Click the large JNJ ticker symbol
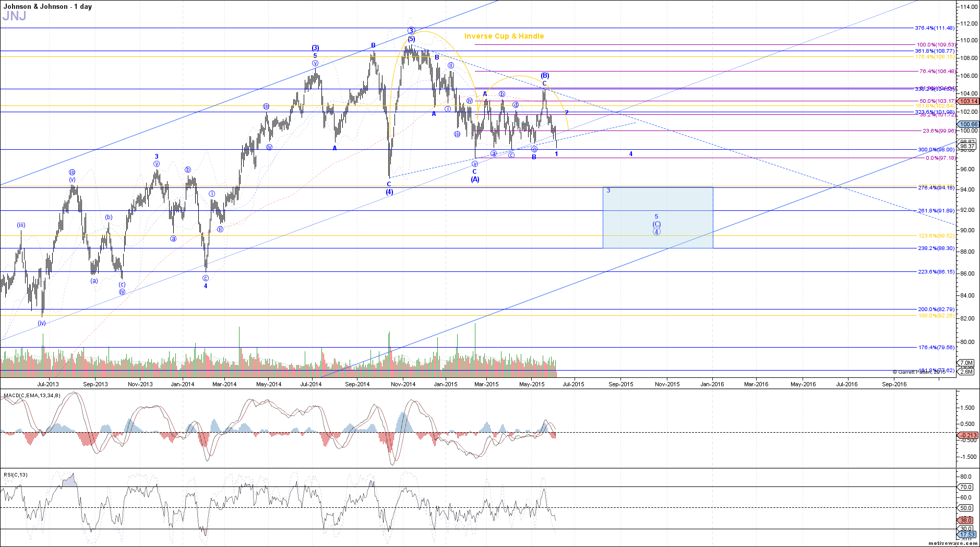The width and height of the screenshot is (980, 547). tap(14, 16)
